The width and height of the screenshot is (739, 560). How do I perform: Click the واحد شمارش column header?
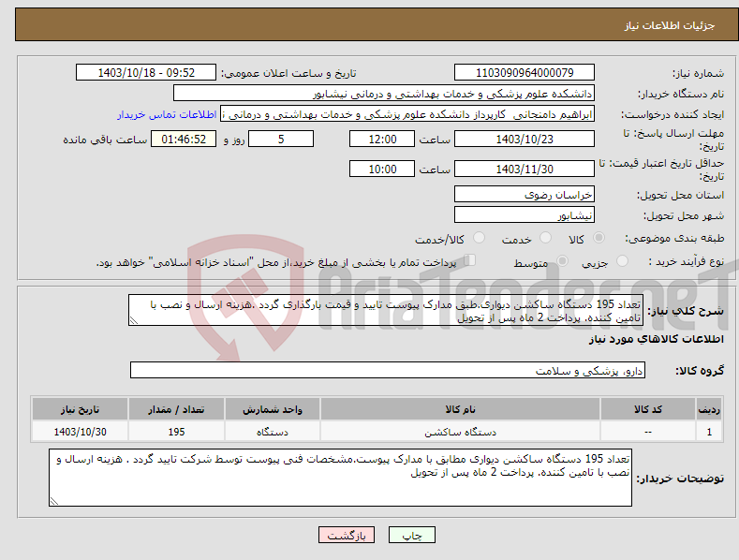pyautogui.click(x=273, y=409)
